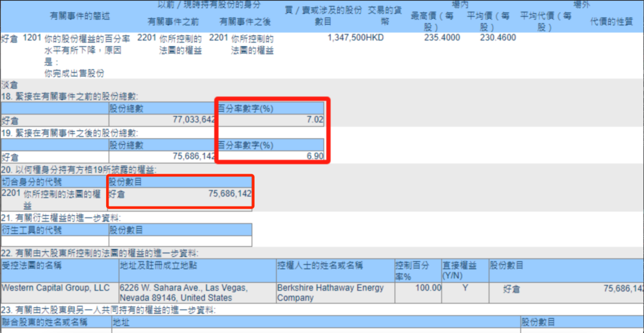Image resolution: width=644 pixels, height=333 pixels.
Task: Select Western Capital Group, LLC name
Action: pyautogui.click(x=55, y=288)
